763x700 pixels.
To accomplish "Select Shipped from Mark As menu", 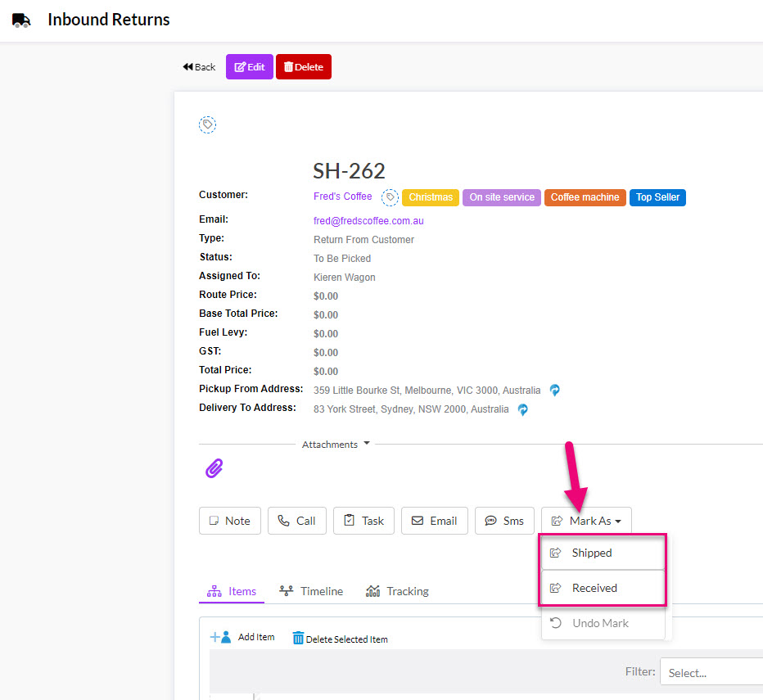I will tap(603, 553).
